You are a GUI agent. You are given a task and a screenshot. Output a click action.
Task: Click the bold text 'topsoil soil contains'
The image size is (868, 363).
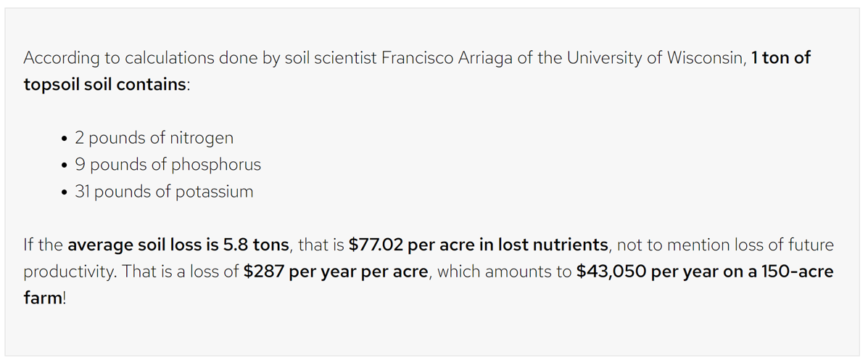click(104, 84)
